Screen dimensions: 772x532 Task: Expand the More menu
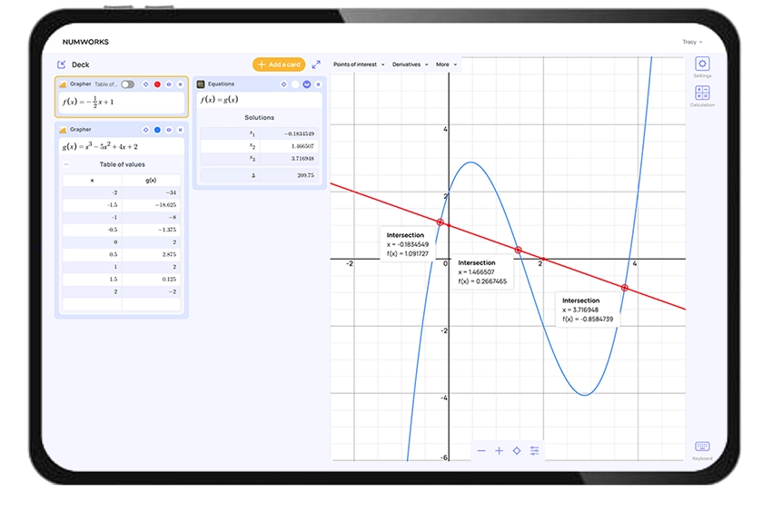tap(447, 64)
